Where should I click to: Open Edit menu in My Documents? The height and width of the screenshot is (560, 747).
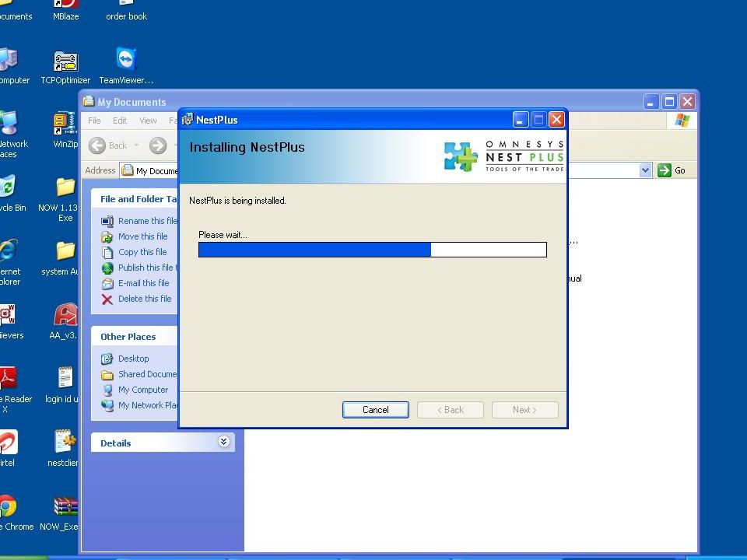pyautogui.click(x=120, y=121)
